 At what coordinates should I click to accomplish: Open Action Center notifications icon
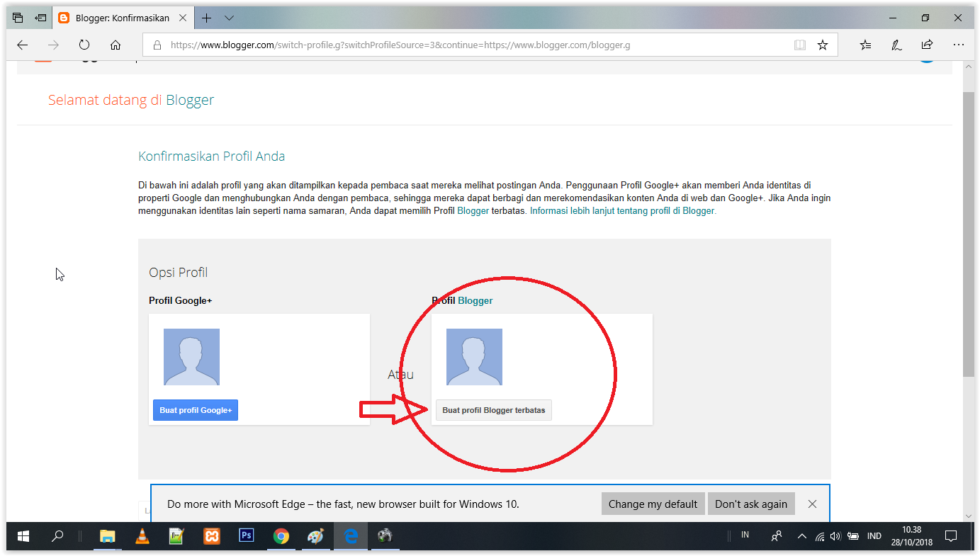tap(952, 536)
